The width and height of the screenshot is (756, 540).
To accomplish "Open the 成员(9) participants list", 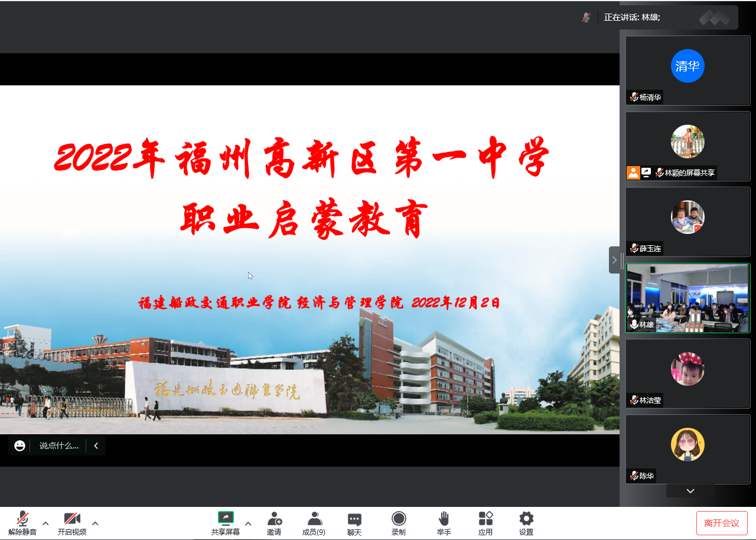I will tap(314, 519).
